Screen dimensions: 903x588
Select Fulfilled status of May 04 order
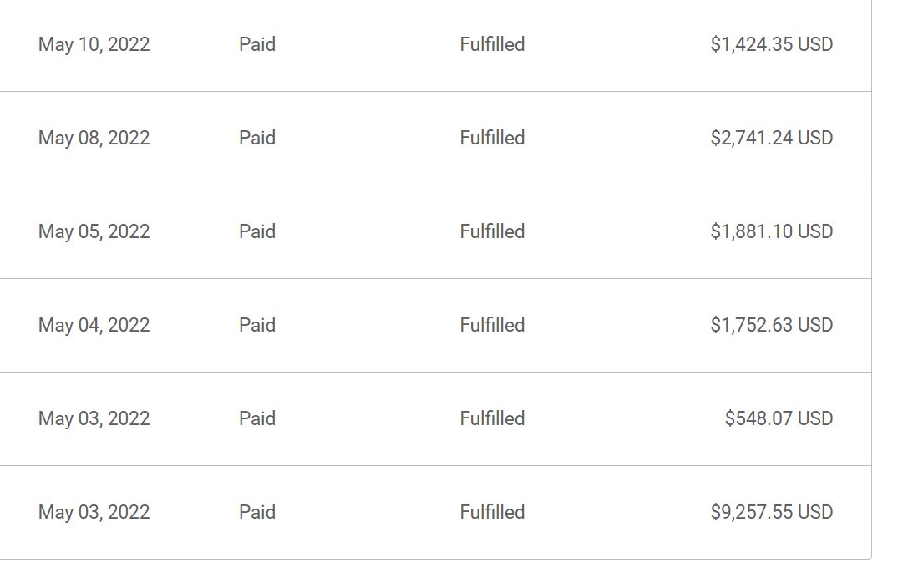click(492, 325)
